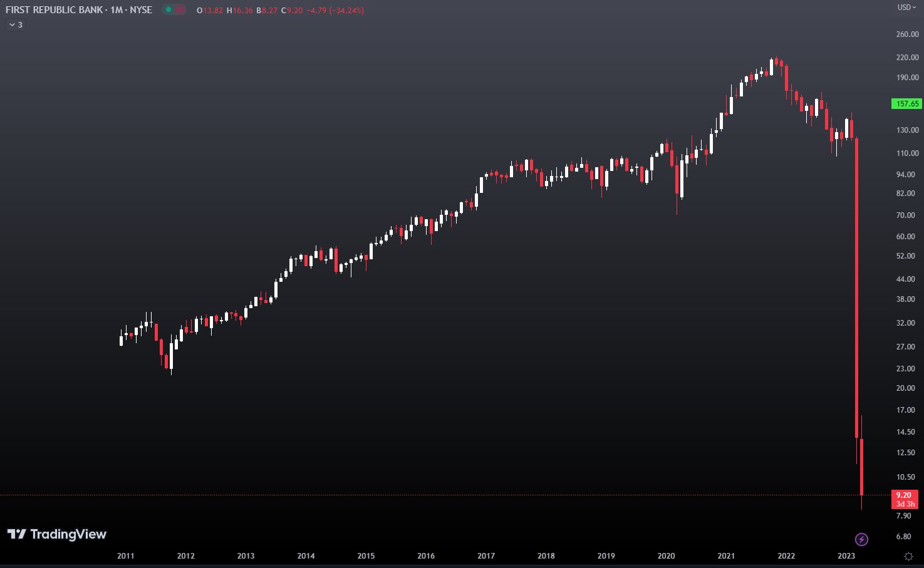Click the 2022 time axis label
The height and width of the screenshot is (568, 924).
(x=786, y=556)
